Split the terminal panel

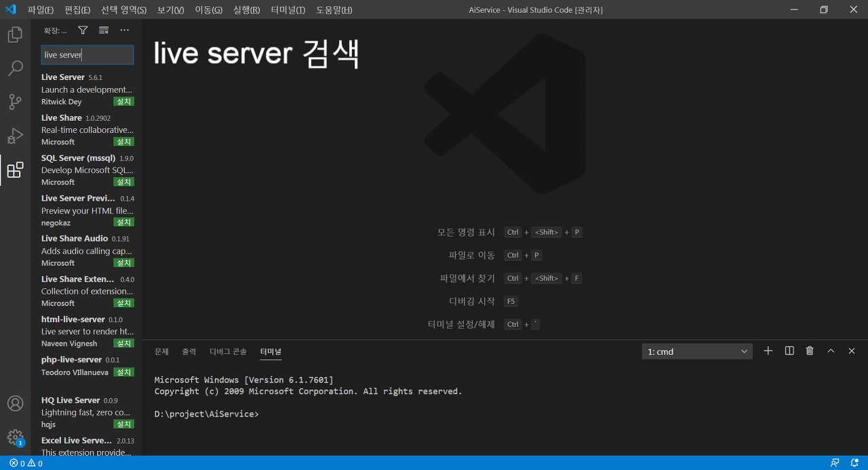coord(789,351)
